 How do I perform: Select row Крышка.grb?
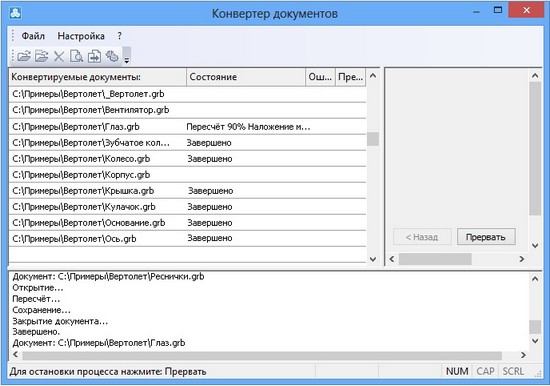(x=187, y=191)
